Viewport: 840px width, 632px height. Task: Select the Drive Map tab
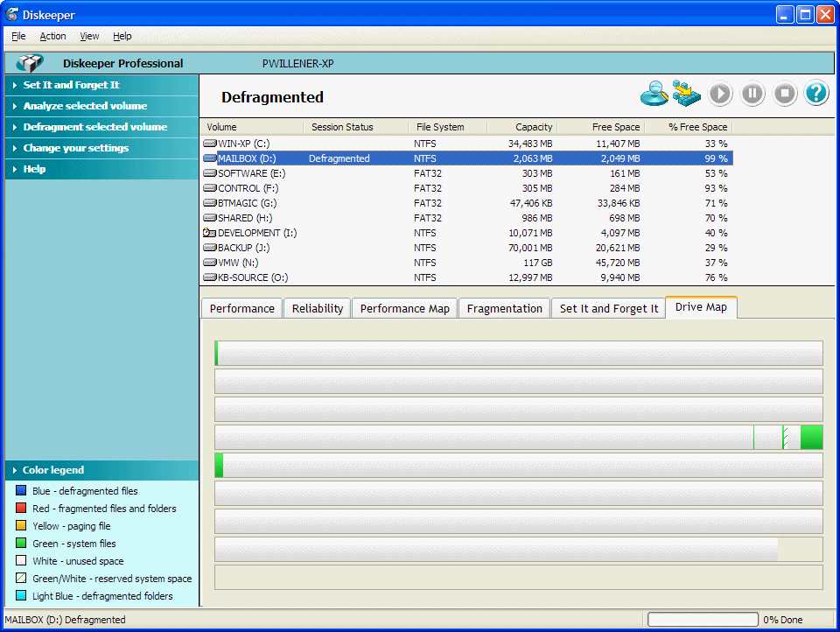(x=701, y=307)
